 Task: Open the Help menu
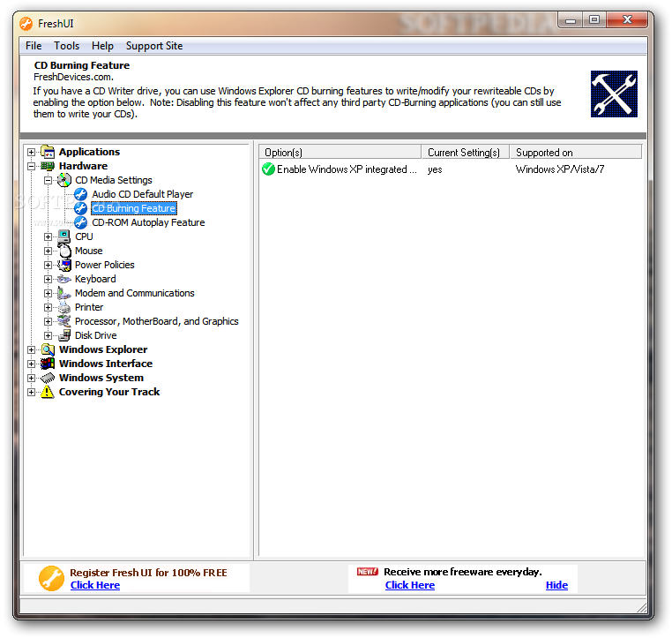(102, 46)
